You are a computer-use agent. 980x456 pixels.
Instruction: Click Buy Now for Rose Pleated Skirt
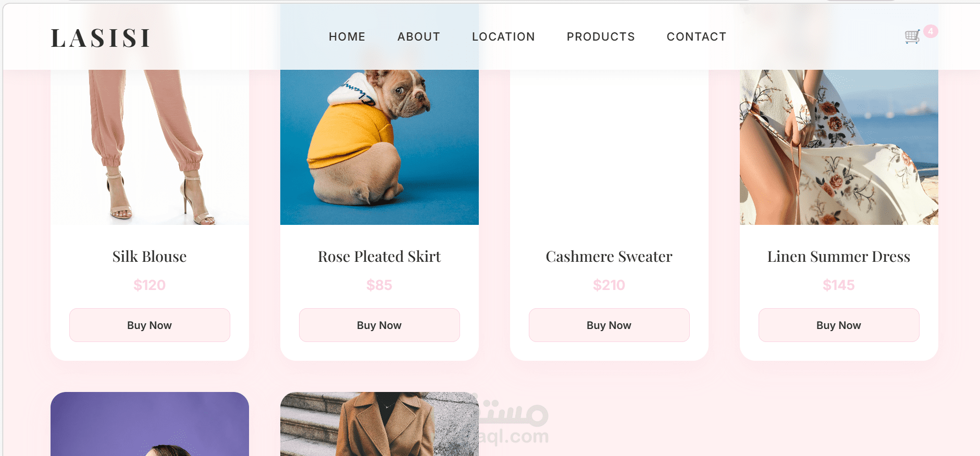point(379,325)
